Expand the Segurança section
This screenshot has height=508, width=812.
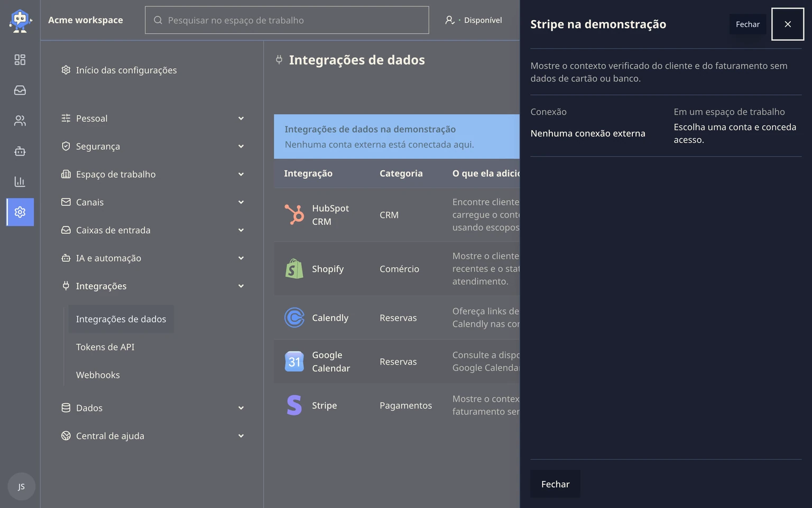coord(153,147)
